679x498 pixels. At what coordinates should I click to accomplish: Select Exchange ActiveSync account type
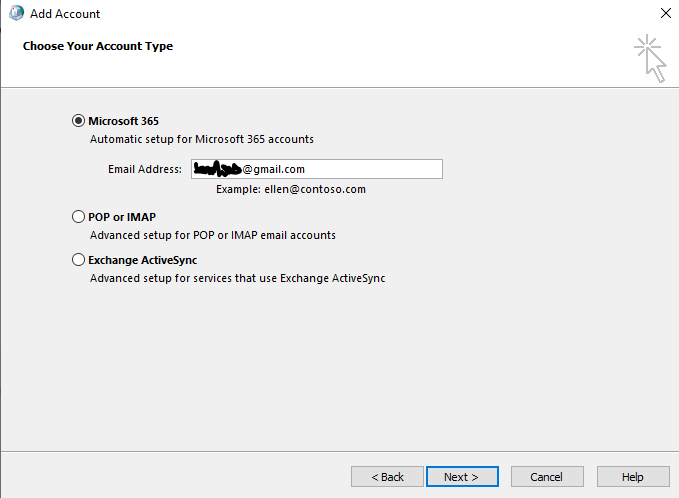click(x=78, y=260)
